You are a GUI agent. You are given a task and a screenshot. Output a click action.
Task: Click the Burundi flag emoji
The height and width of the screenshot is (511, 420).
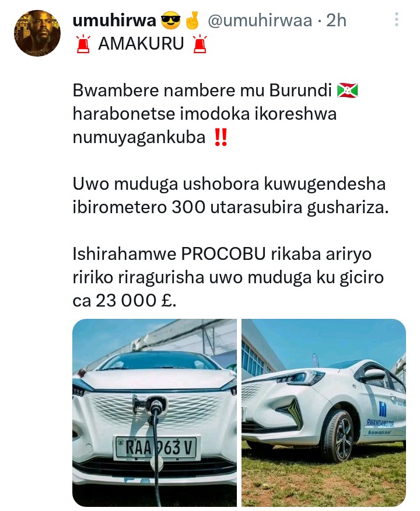click(347, 91)
